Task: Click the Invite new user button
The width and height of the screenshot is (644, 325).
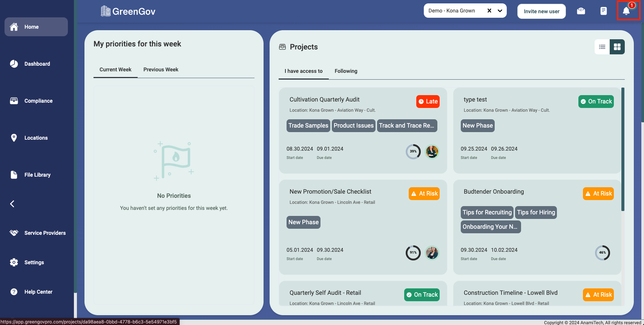Action: pyautogui.click(x=541, y=11)
